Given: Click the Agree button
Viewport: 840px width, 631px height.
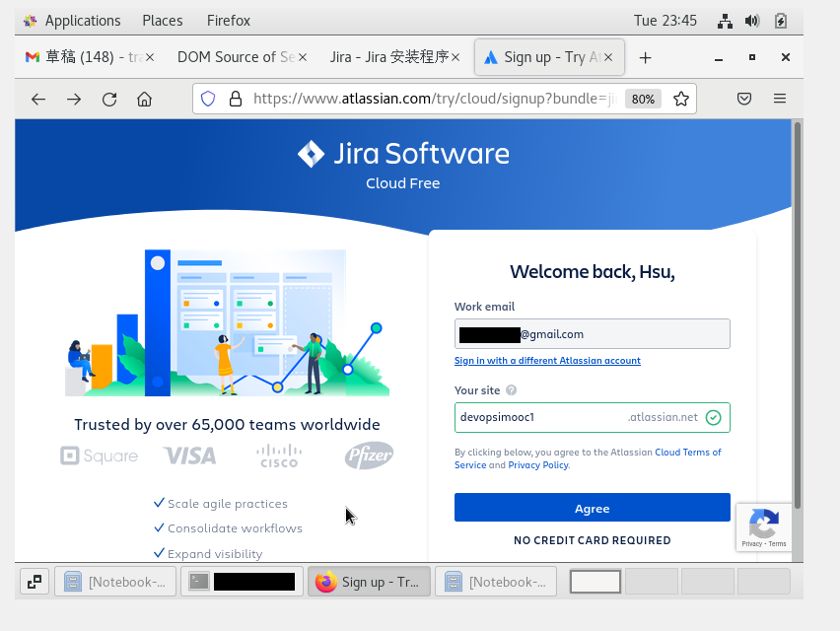Looking at the screenshot, I should 592,507.
